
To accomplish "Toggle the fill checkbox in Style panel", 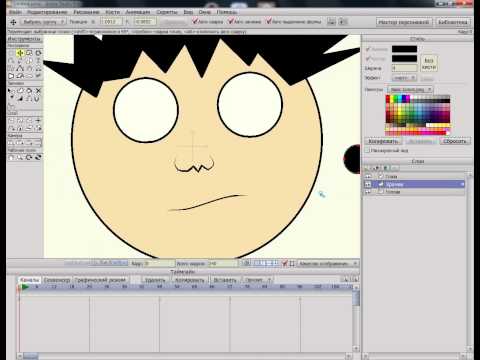I will tap(368, 49).
